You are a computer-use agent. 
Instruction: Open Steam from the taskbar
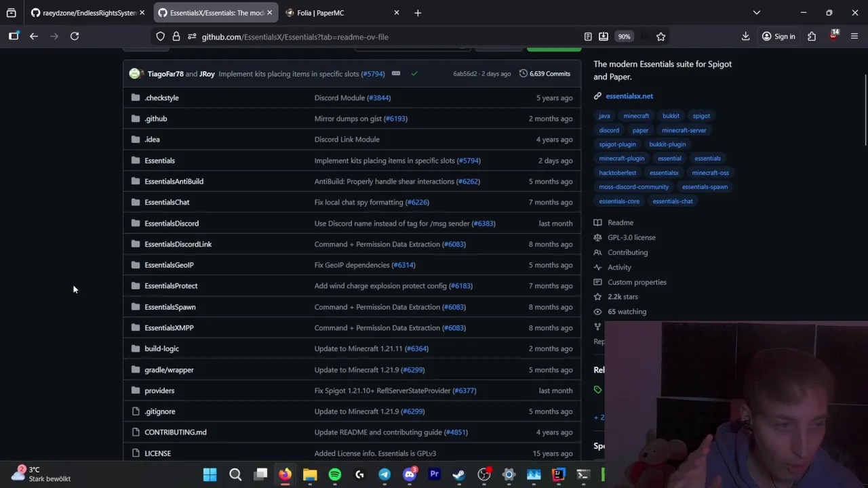click(x=459, y=474)
